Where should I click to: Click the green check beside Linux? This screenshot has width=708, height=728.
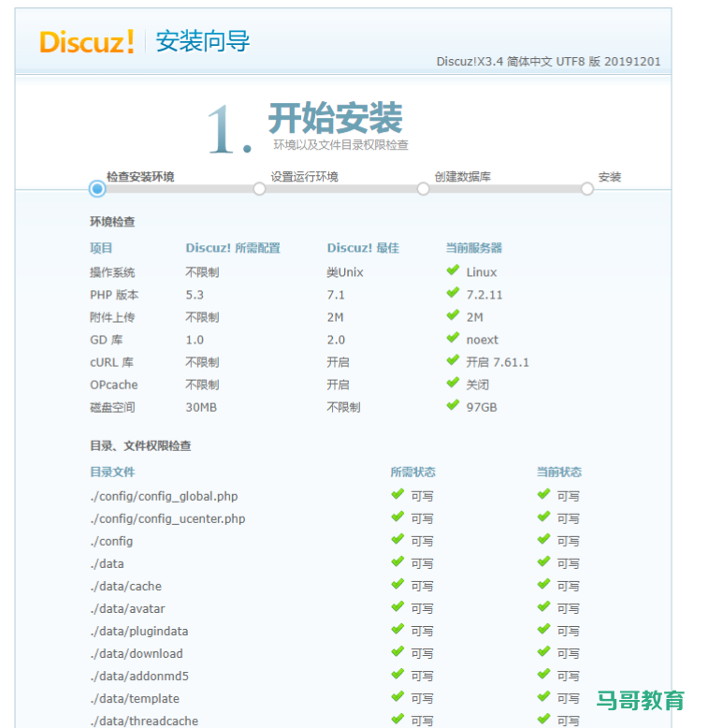click(x=453, y=270)
